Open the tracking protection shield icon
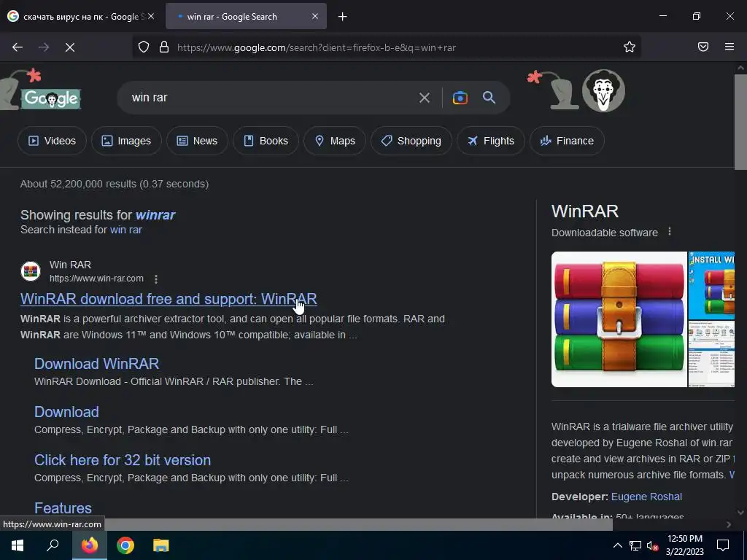747x560 pixels. click(144, 47)
